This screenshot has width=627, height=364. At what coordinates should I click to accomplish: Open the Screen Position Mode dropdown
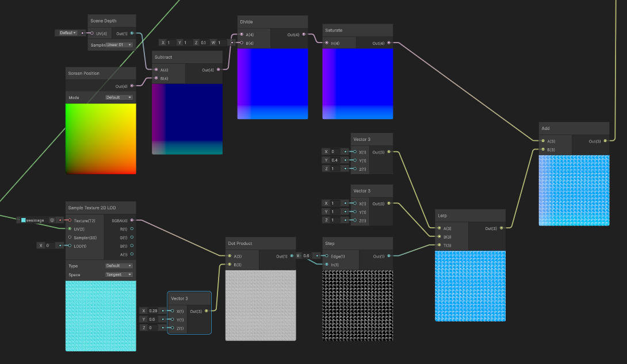118,98
